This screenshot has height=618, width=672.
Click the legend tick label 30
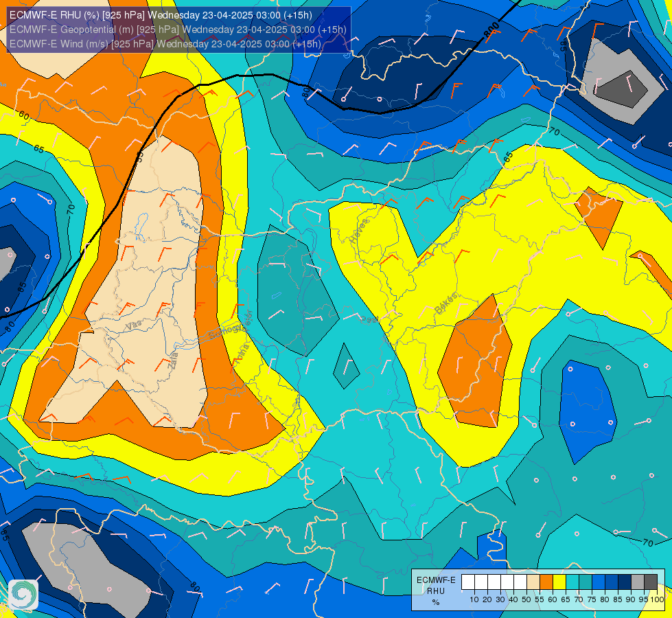tap(500, 599)
